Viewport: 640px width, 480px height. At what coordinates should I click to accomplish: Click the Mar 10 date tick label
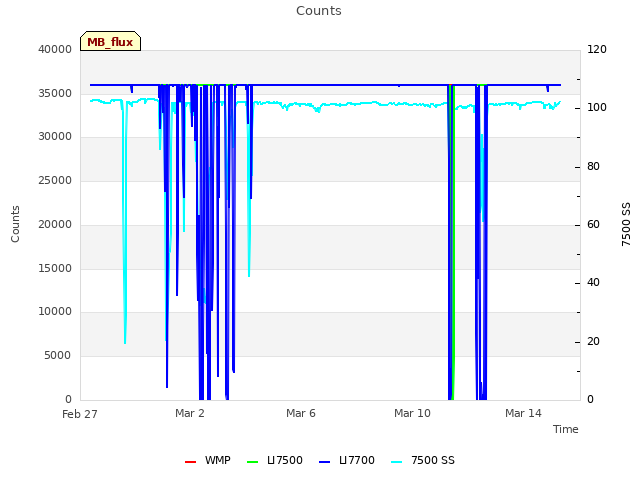(412, 413)
